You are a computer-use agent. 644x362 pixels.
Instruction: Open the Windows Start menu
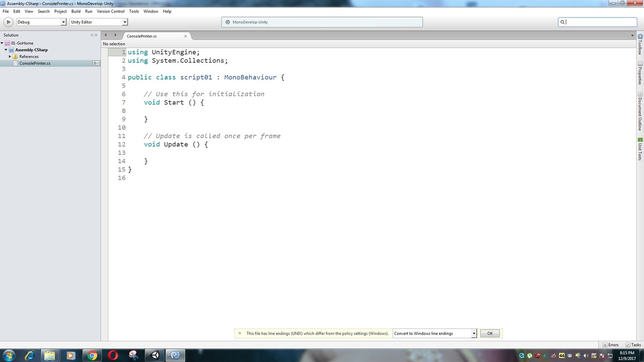[8, 356]
